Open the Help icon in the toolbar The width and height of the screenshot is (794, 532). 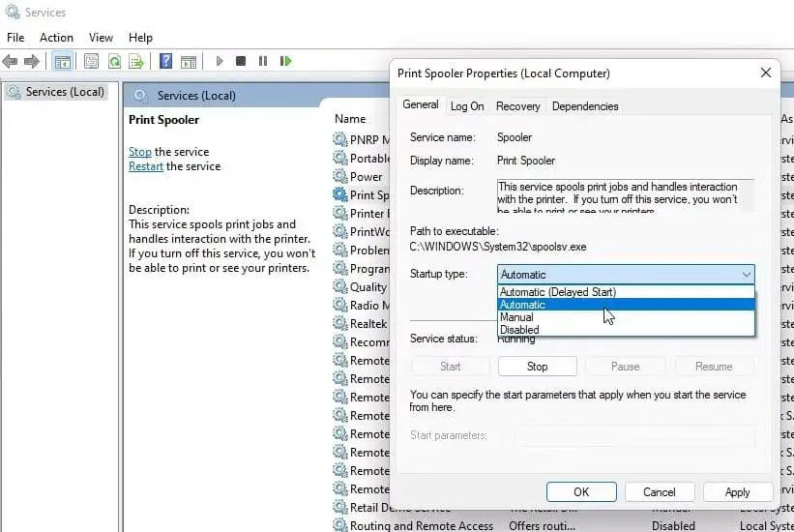165,61
